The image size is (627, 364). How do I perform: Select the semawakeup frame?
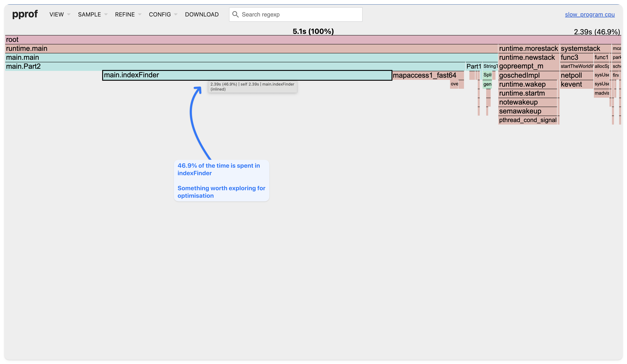pos(528,111)
